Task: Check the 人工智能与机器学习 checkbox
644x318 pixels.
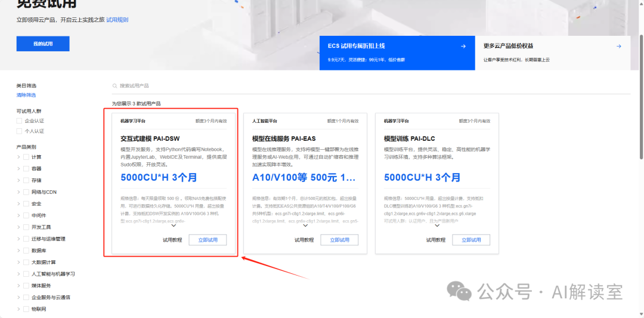Action: [x=26, y=274]
